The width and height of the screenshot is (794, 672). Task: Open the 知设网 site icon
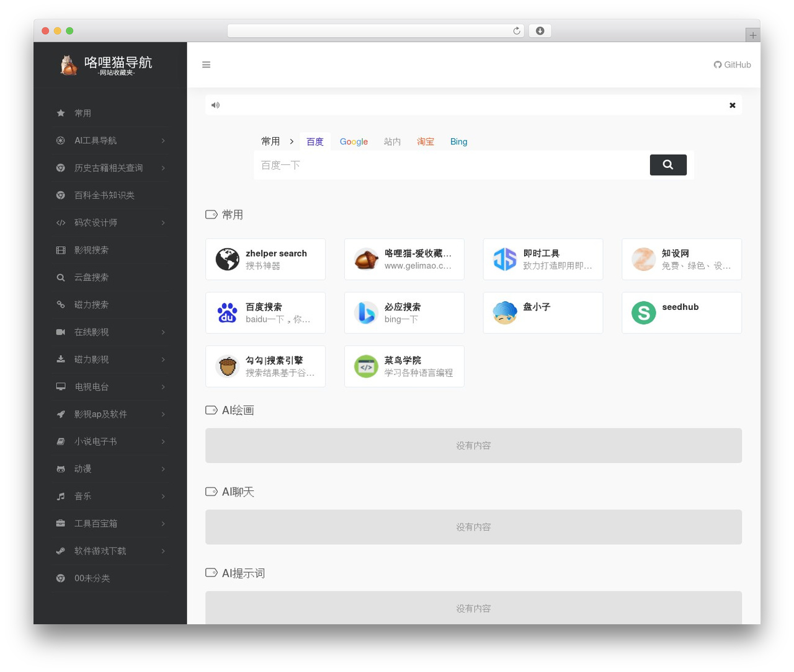[x=644, y=259]
